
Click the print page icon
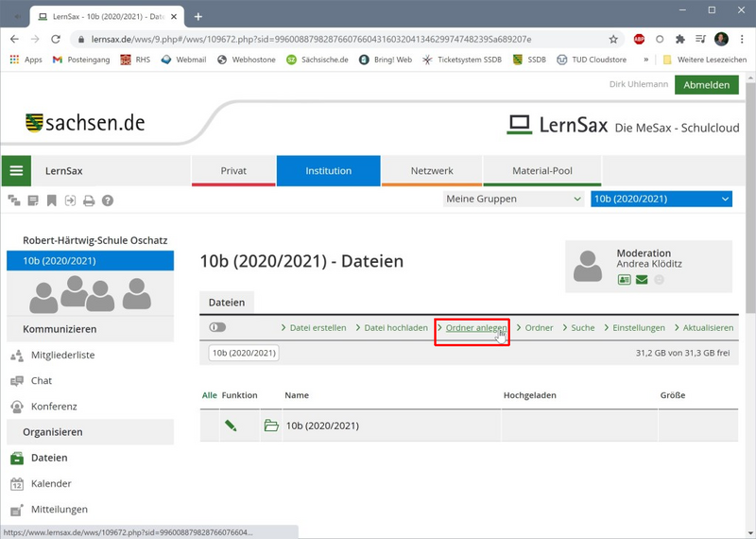89,200
